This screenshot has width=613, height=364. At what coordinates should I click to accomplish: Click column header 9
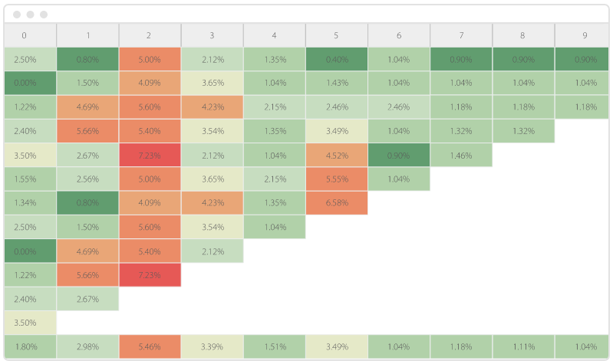coord(585,35)
